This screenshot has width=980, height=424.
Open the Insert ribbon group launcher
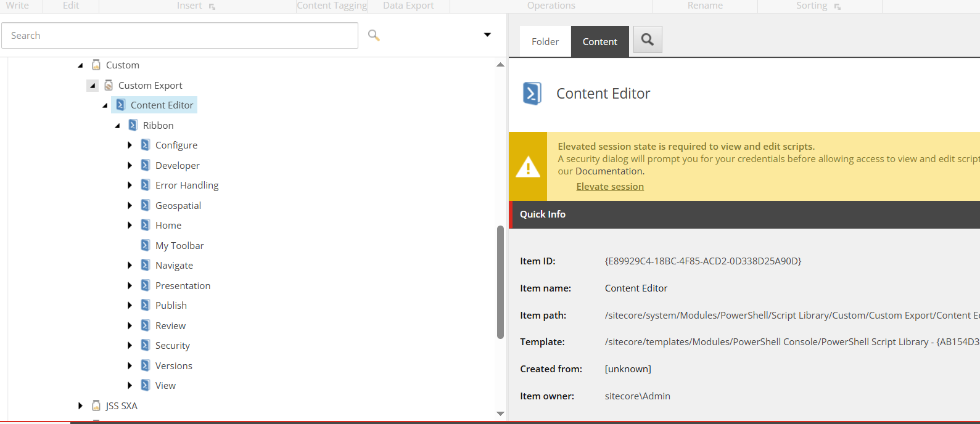(x=212, y=7)
